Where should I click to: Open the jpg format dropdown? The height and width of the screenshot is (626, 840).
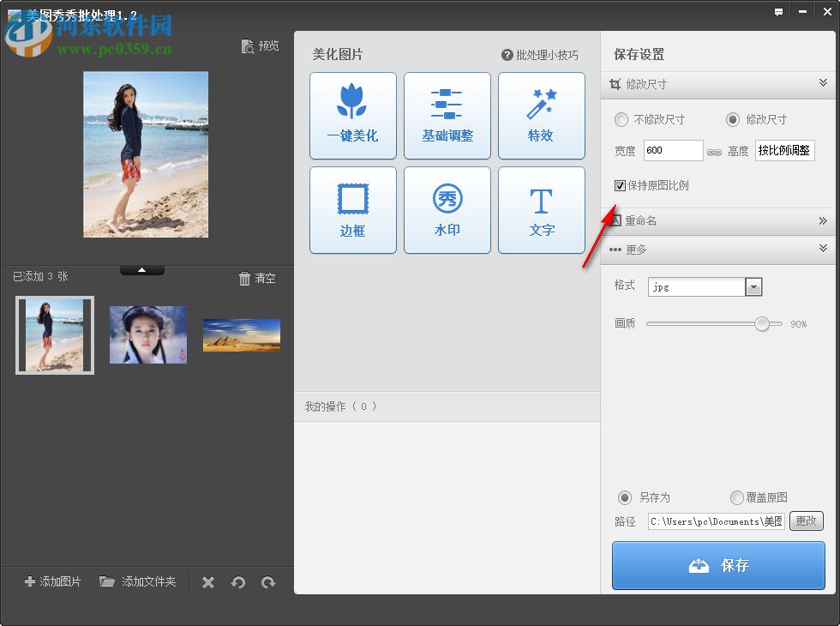(753, 286)
